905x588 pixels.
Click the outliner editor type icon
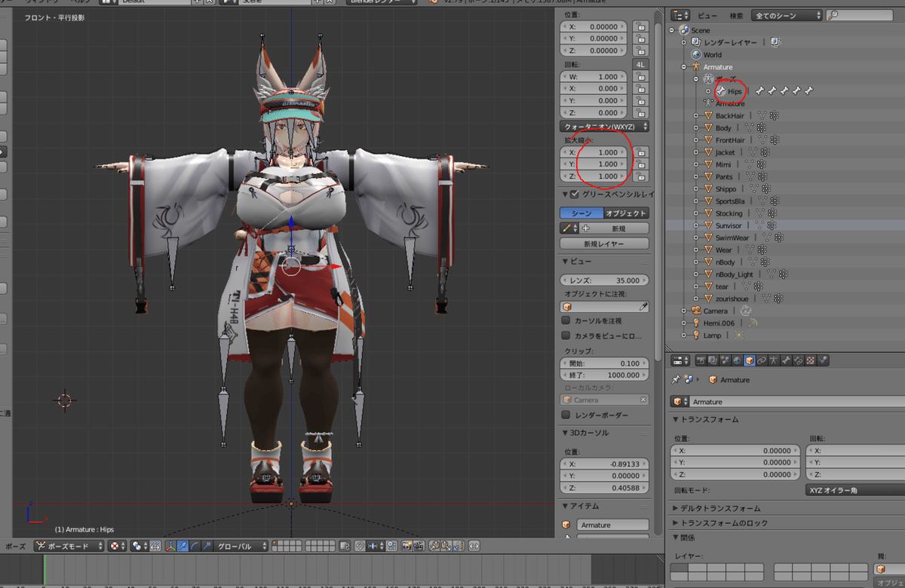click(681, 15)
